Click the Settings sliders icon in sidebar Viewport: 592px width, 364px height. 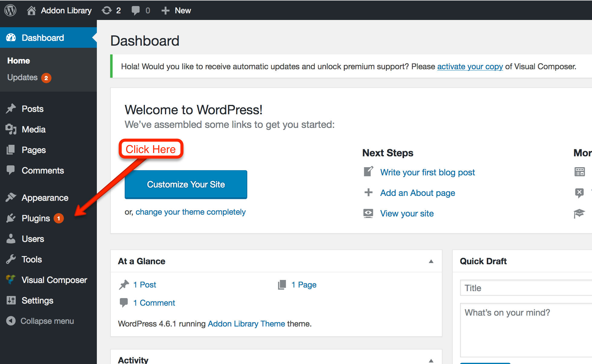pyautogui.click(x=11, y=300)
